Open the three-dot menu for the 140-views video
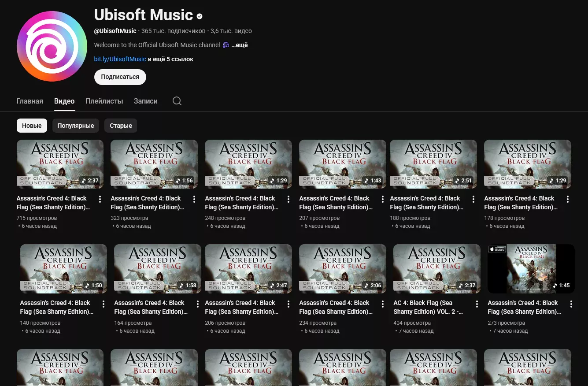Image resolution: width=588 pixels, height=386 pixels. tap(104, 304)
